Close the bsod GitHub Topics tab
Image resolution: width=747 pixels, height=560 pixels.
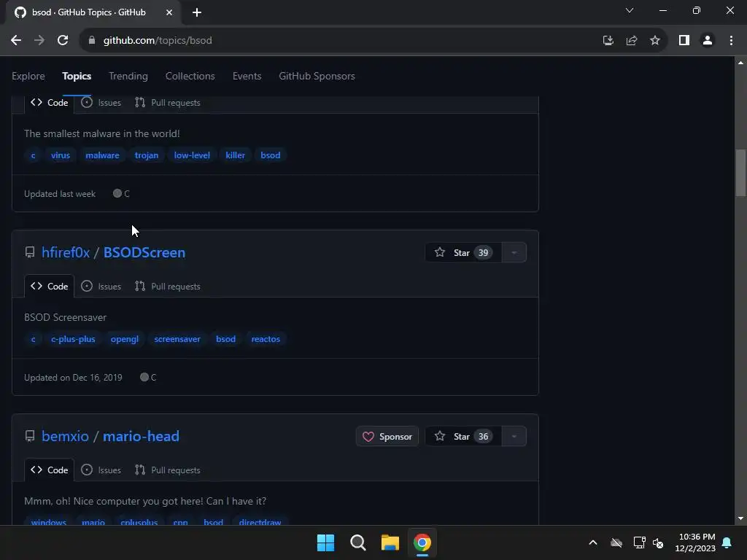pos(169,12)
